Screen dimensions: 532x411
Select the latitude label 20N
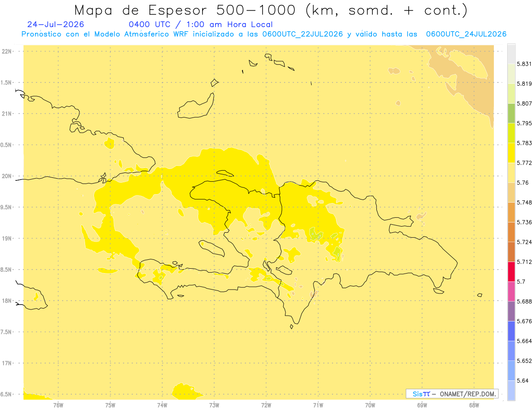click(6, 176)
